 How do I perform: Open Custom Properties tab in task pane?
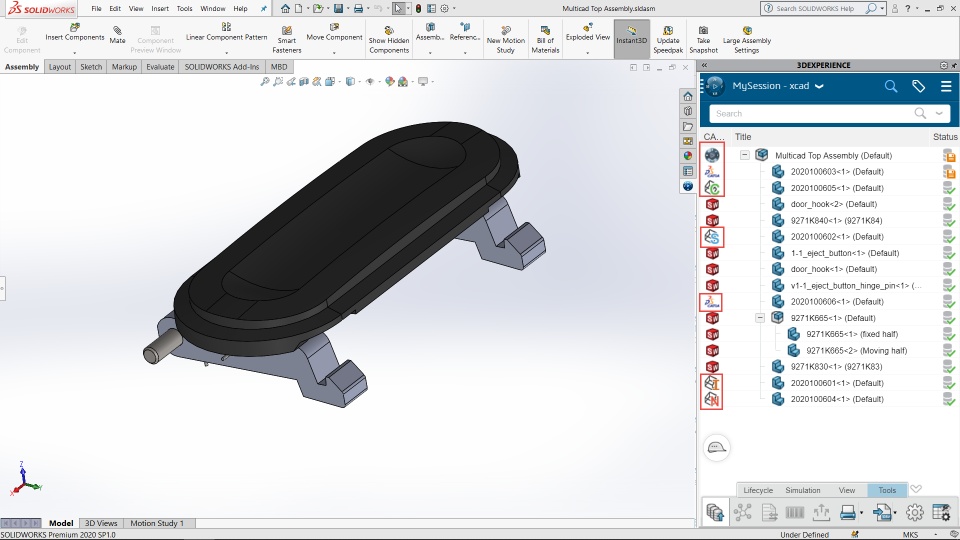pos(688,171)
